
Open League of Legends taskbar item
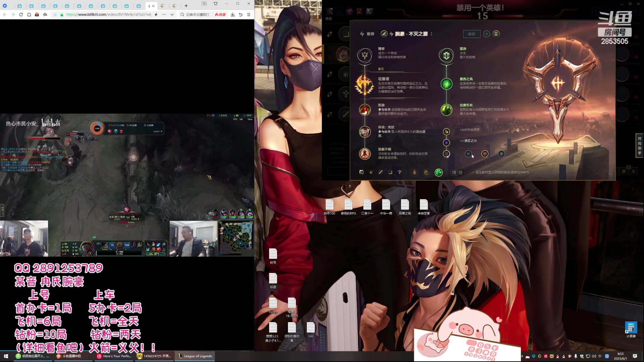tap(195, 356)
